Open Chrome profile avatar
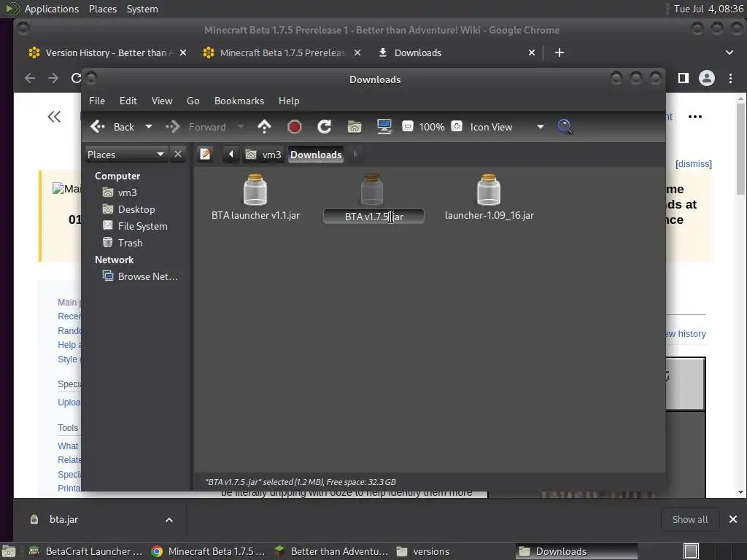The width and height of the screenshot is (747, 560). [706, 78]
